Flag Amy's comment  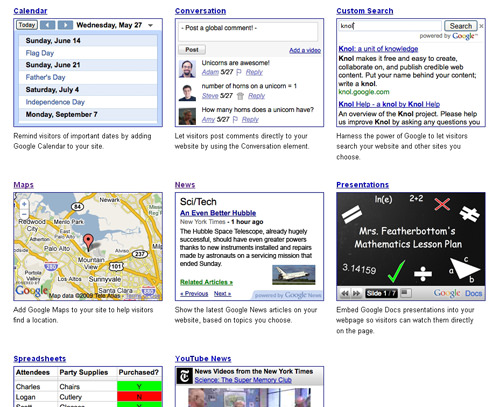click(x=235, y=120)
